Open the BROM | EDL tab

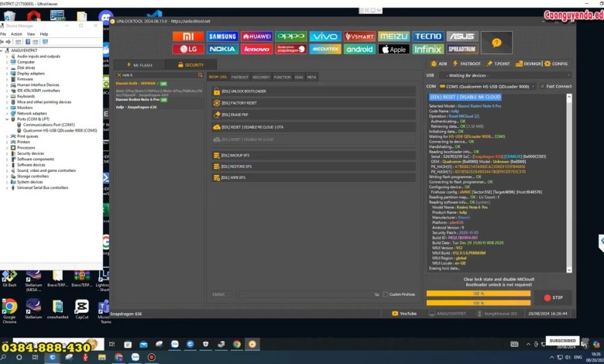[218, 77]
